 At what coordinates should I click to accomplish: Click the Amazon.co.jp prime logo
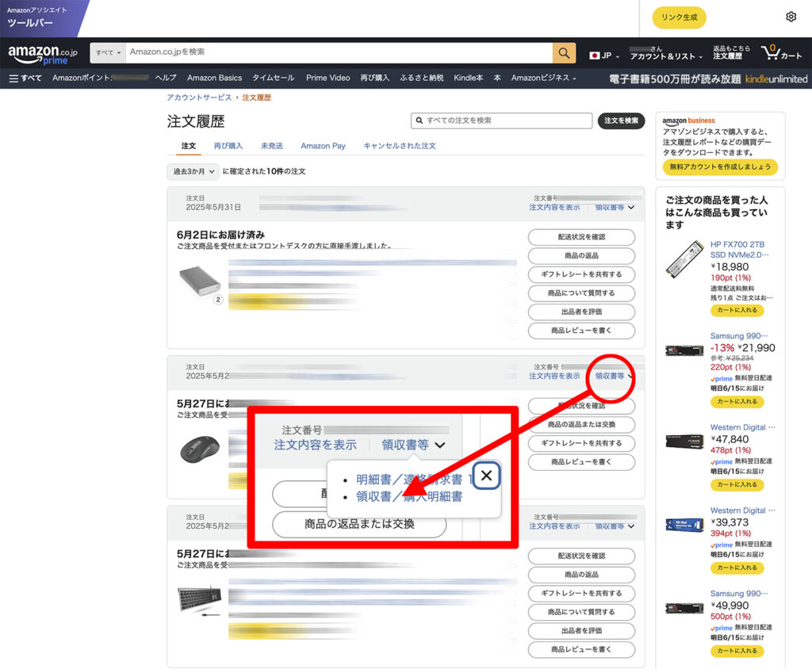pos(43,55)
